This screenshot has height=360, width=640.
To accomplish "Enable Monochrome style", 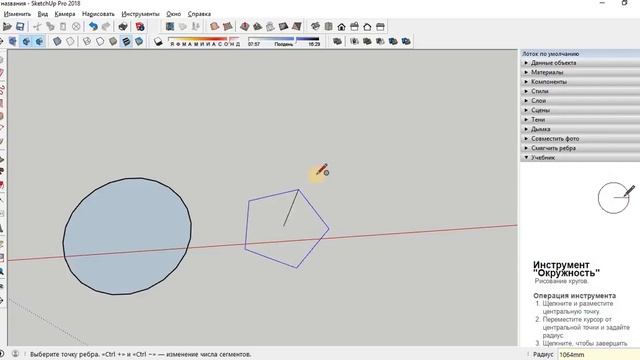I will tap(139, 41).
